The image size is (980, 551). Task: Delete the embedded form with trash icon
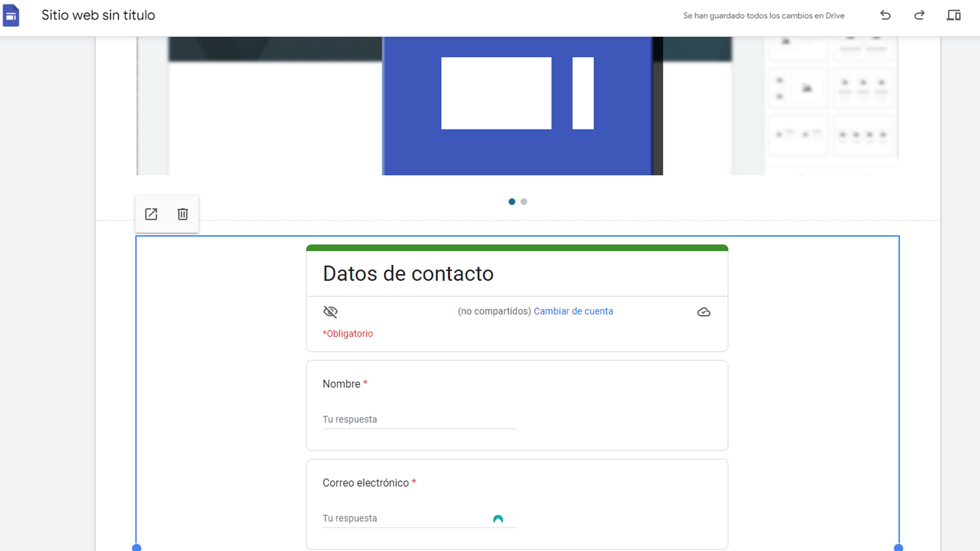coord(183,214)
